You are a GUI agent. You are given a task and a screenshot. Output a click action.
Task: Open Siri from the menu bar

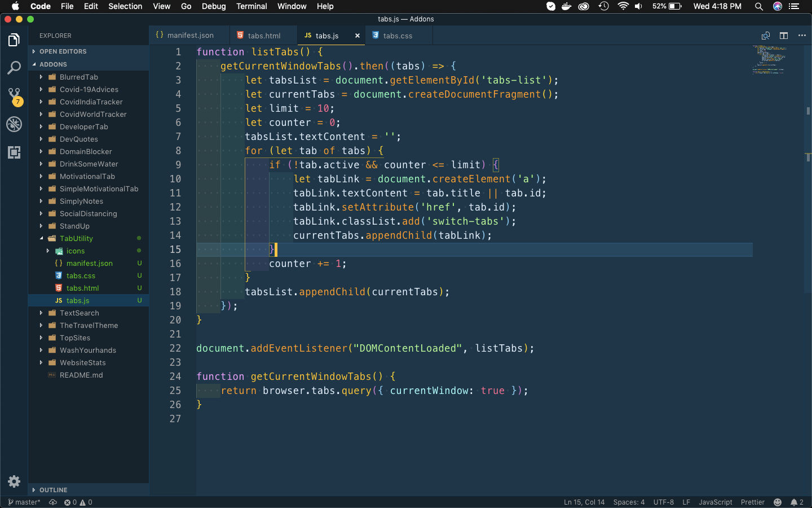click(778, 6)
